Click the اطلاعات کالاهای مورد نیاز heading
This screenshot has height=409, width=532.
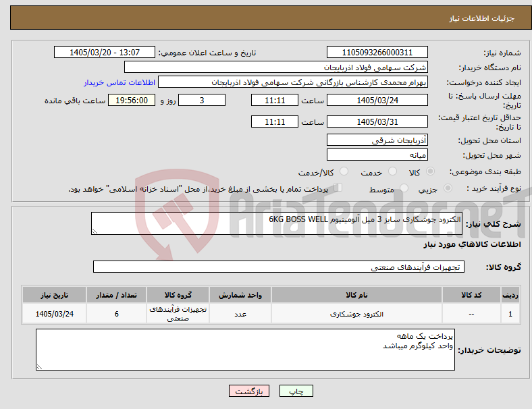(472, 244)
